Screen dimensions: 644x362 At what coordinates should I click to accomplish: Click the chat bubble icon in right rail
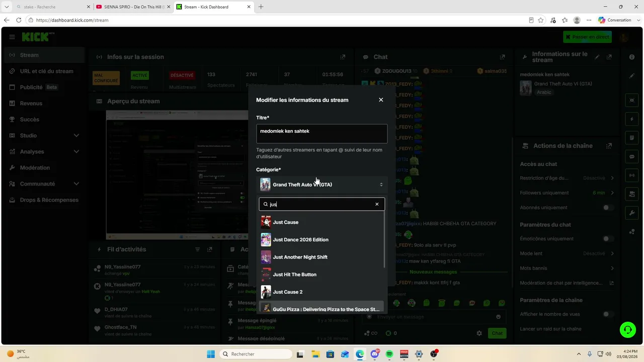[632, 157]
